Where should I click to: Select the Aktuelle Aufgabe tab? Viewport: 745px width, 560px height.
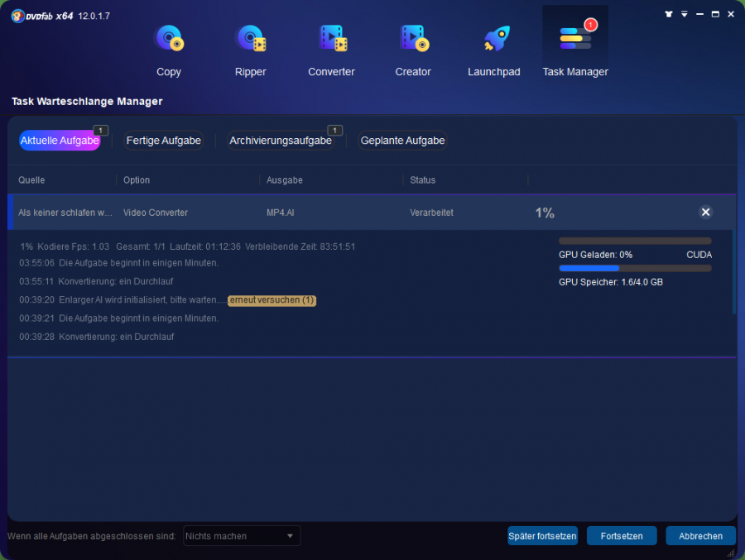(60, 141)
